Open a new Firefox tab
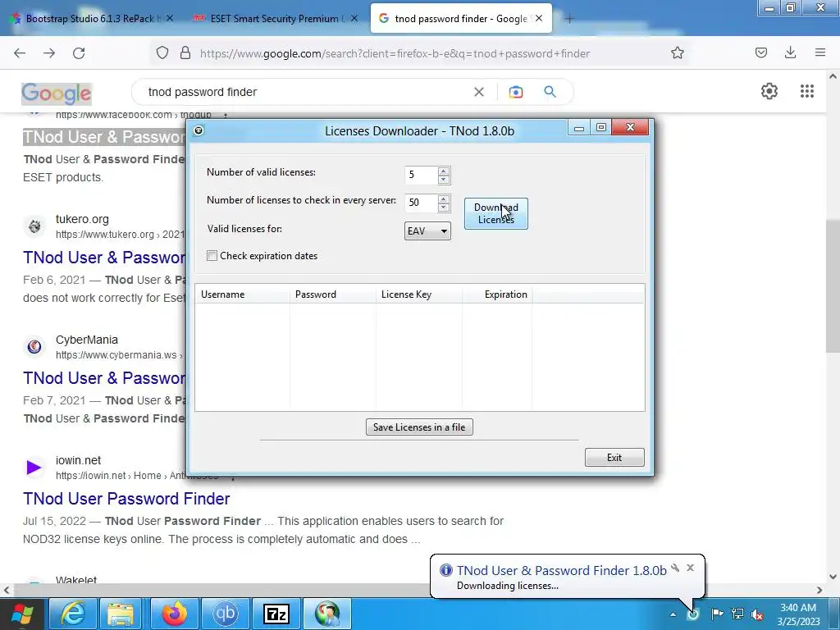840x630 pixels. pos(569,19)
